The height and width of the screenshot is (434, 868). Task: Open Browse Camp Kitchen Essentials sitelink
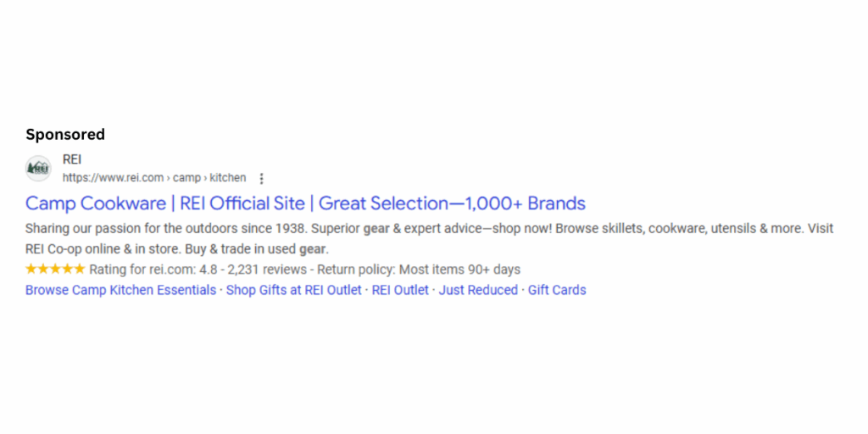coord(120,290)
